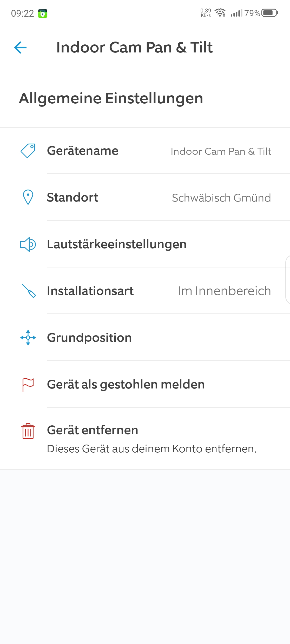Open the Grundposition setting
The image size is (290, 644).
[89, 338]
